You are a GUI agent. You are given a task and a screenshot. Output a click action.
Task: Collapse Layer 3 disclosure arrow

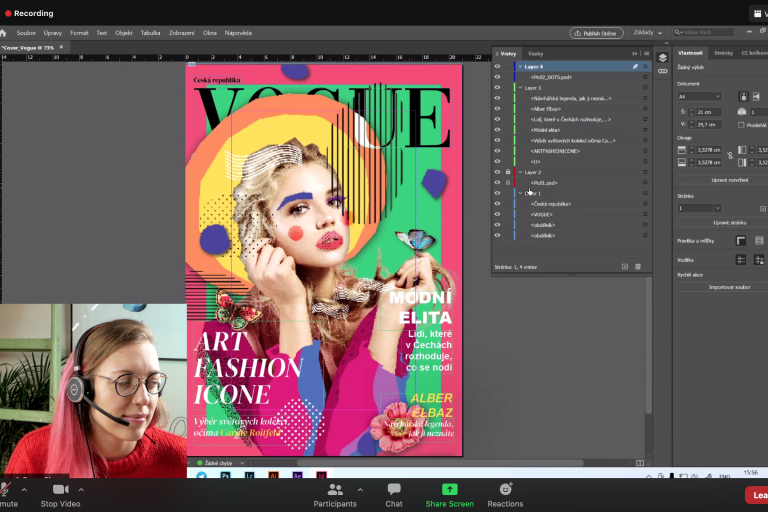[520, 88]
